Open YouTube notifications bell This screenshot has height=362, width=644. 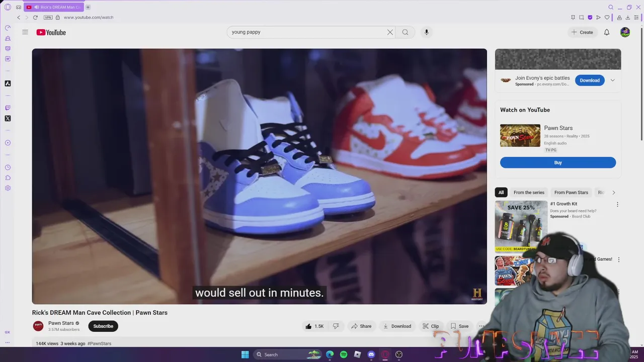[607, 32]
